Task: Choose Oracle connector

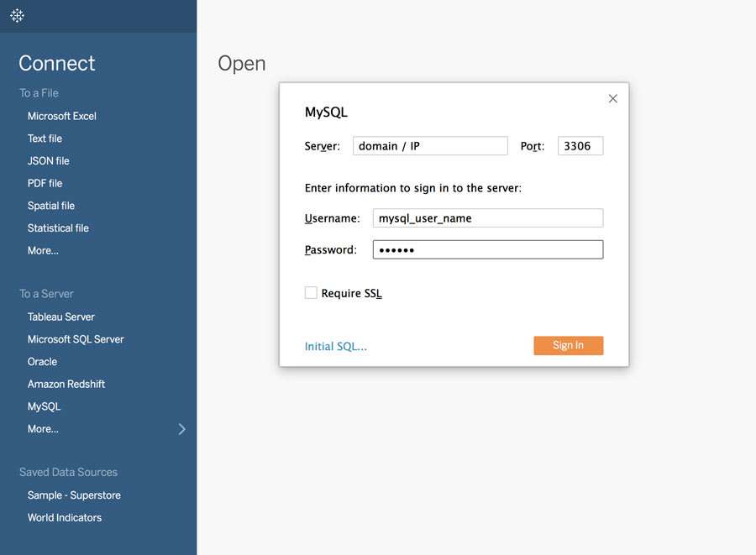Action: click(x=42, y=362)
